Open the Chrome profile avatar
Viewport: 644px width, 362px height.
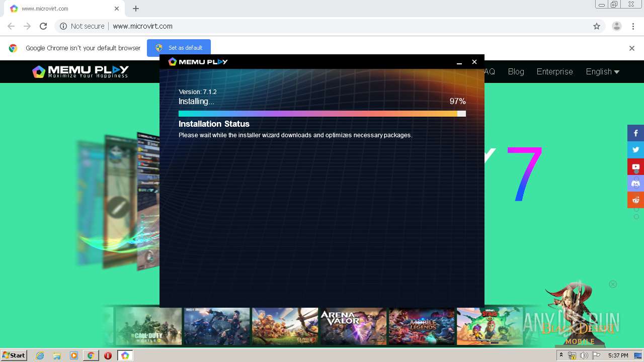[x=616, y=26]
